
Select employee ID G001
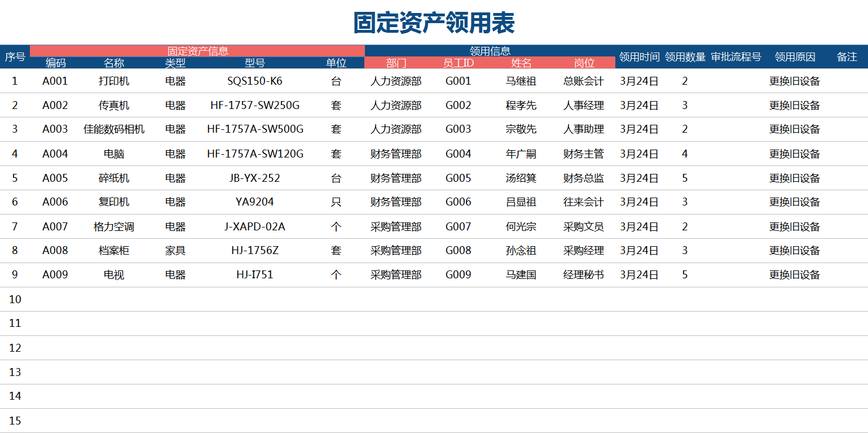[458, 81]
